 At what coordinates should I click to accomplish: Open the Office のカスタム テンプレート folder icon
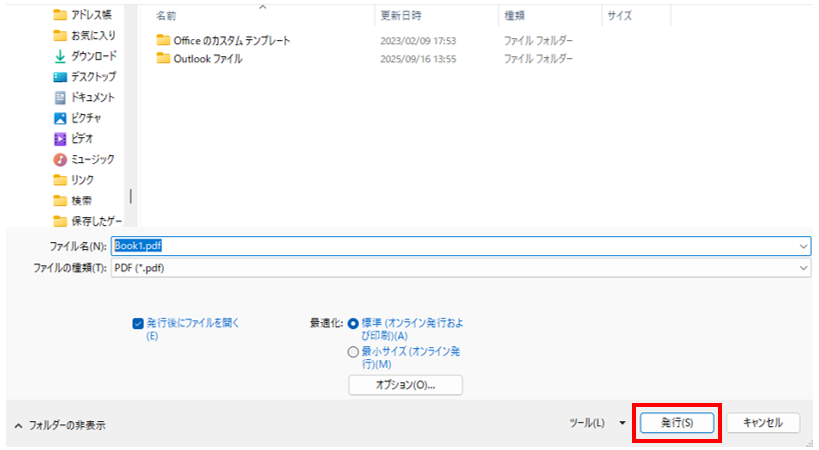point(164,40)
